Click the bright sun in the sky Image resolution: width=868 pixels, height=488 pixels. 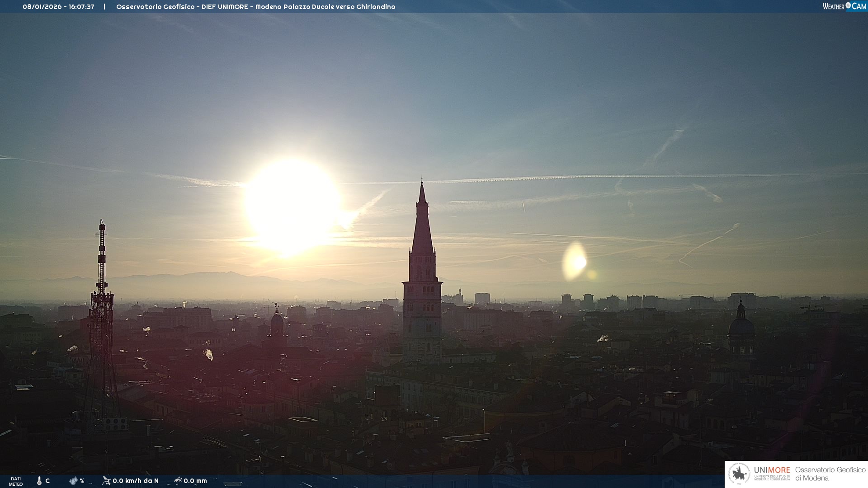pos(292,204)
